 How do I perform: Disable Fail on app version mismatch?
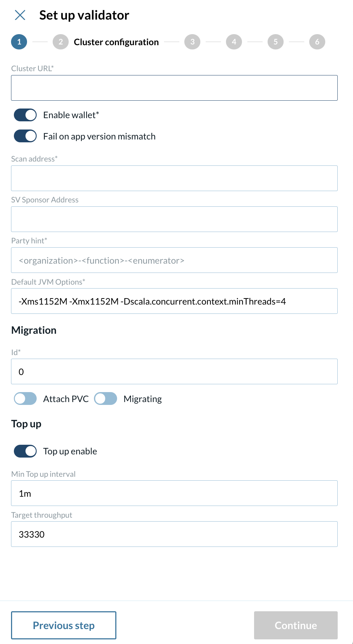(x=25, y=136)
